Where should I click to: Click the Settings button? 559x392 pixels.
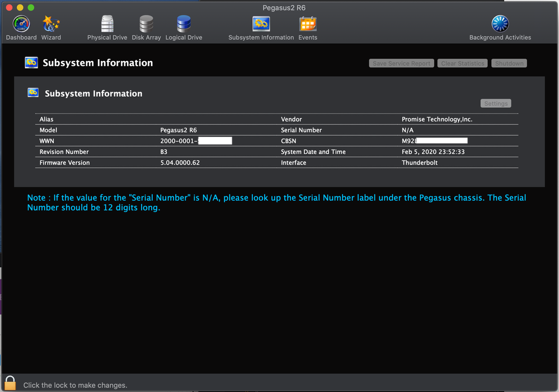[x=496, y=103]
